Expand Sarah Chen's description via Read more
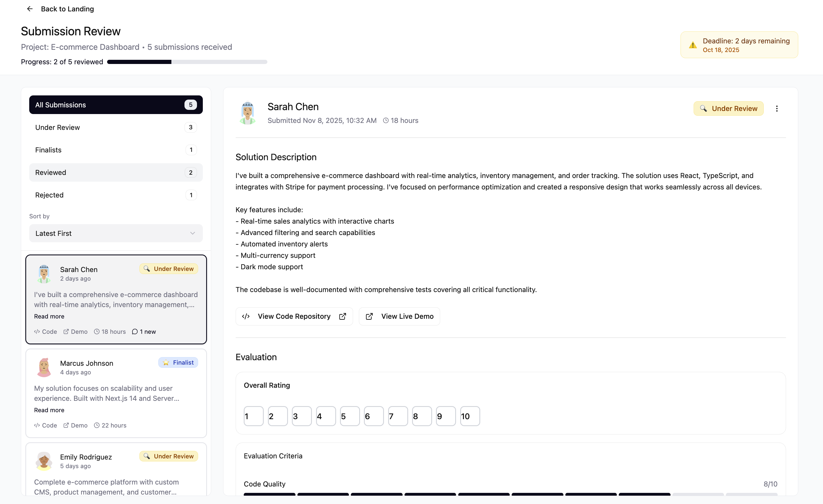 (x=49, y=316)
